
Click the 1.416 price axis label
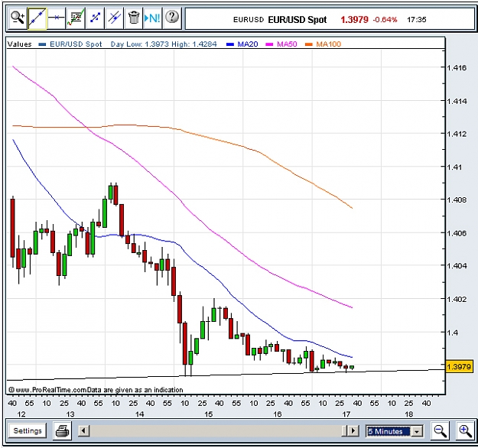(x=457, y=67)
